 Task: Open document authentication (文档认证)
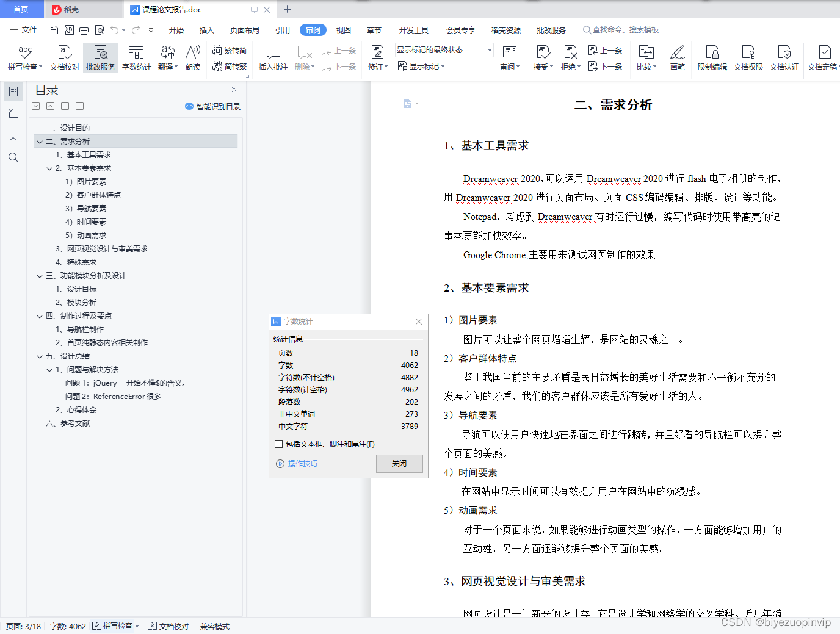pyautogui.click(x=784, y=58)
